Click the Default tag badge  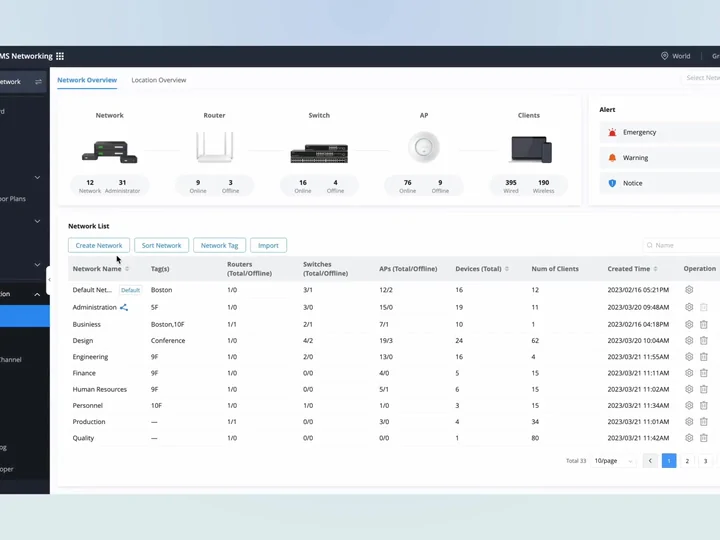coord(130,290)
